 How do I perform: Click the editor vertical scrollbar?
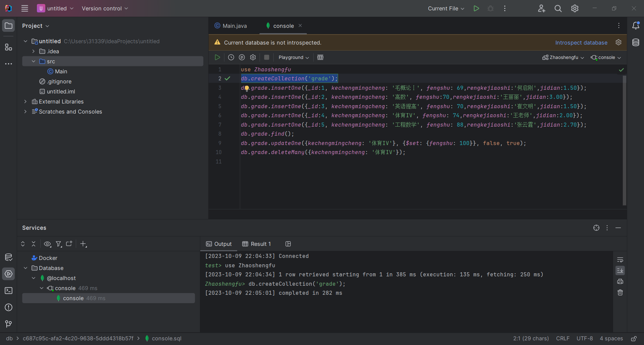point(624,141)
